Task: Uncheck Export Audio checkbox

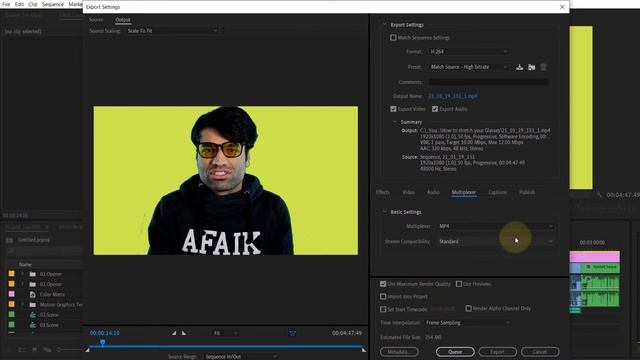Action: tap(435, 109)
